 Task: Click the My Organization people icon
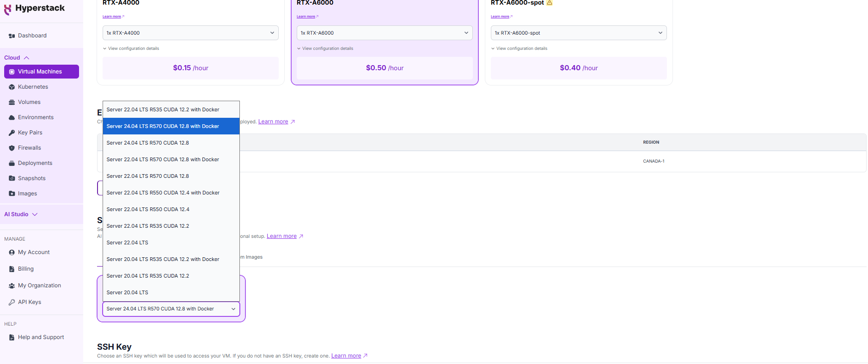point(12,285)
